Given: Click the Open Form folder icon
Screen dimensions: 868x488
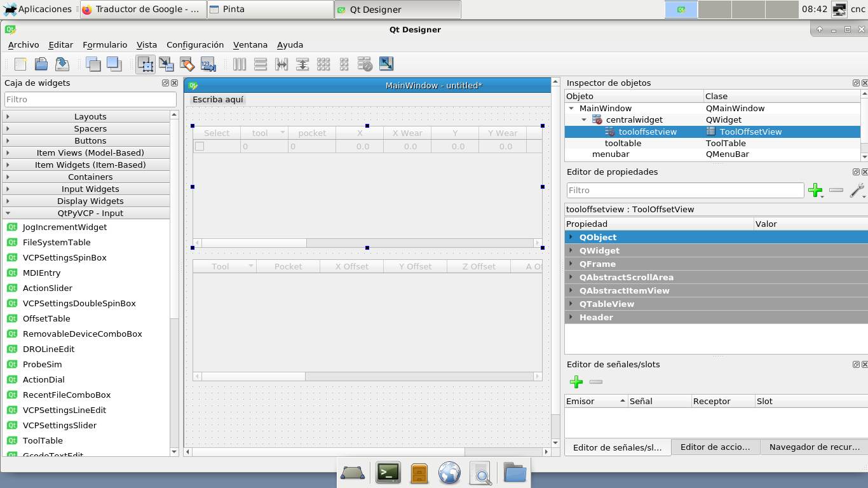Looking at the screenshot, I should tap(41, 64).
